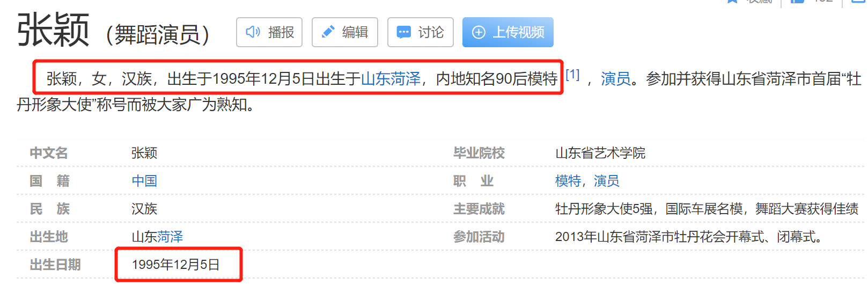Click the 上传视频 button label
Viewport: 868px width, 292px height.
click(x=518, y=32)
